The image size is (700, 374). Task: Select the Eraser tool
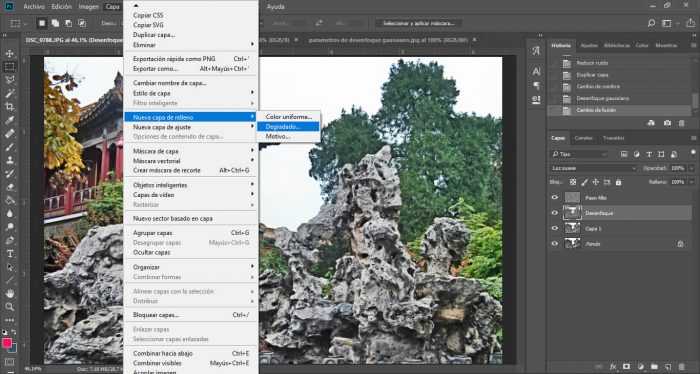pyautogui.click(x=9, y=187)
